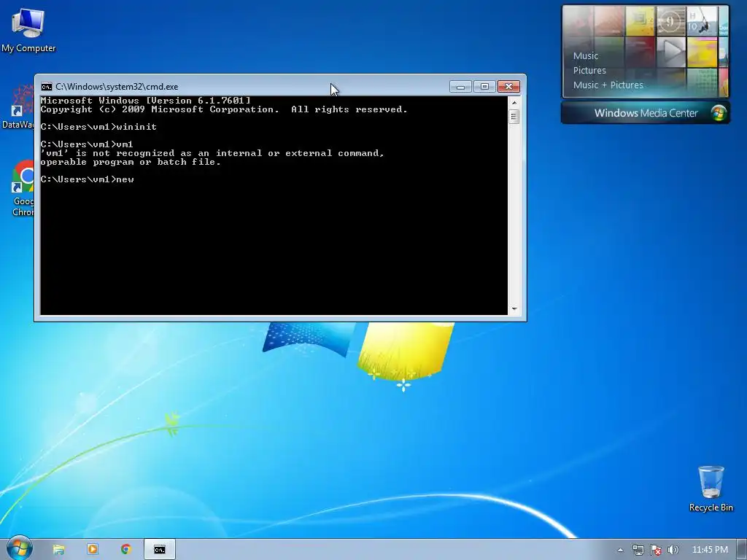The height and width of the screenshot is (560, 747).
Task: Click the current prompt line with 'new'
Action: pos(88,179)
